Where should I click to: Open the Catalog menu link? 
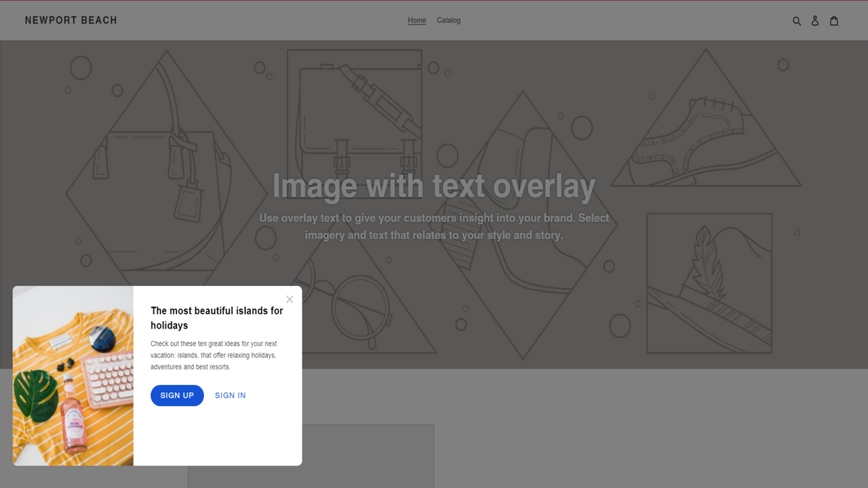point(448,20)
